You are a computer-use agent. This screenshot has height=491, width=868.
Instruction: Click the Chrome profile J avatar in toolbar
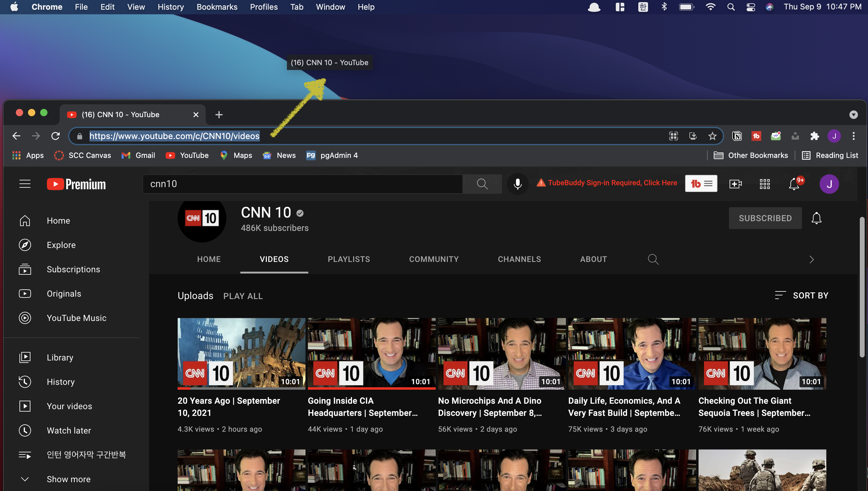click(x=834, y=136)
